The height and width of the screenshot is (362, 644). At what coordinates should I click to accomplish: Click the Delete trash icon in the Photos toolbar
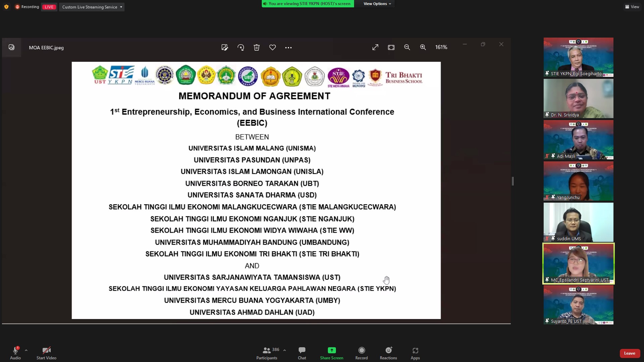pyautogui.click(x=257, y=48)
